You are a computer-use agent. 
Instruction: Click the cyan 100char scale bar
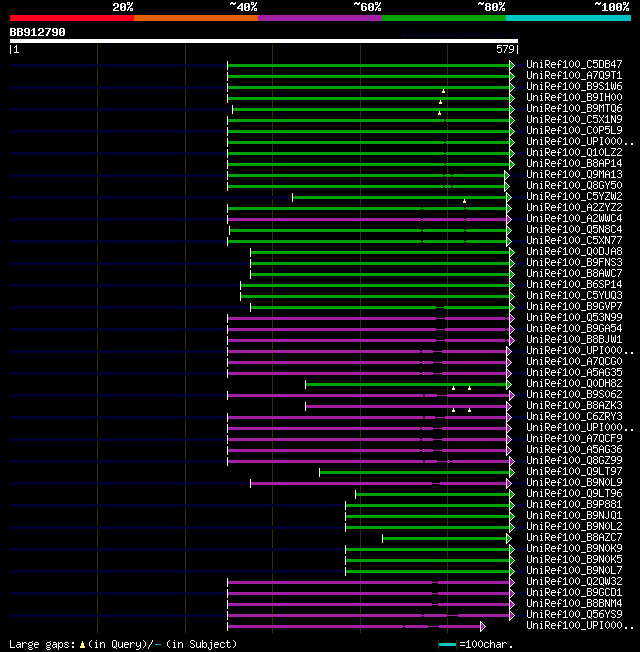(447, 645)
